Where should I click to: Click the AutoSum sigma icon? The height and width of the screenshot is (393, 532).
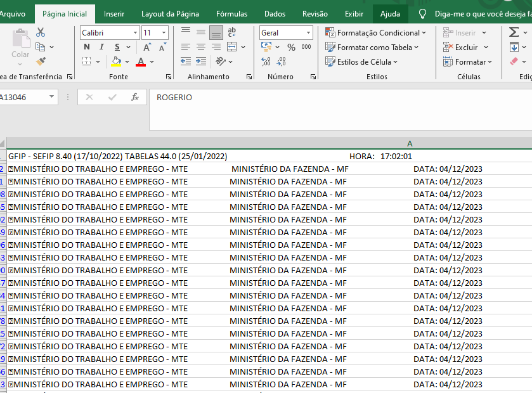pos(514,32)
